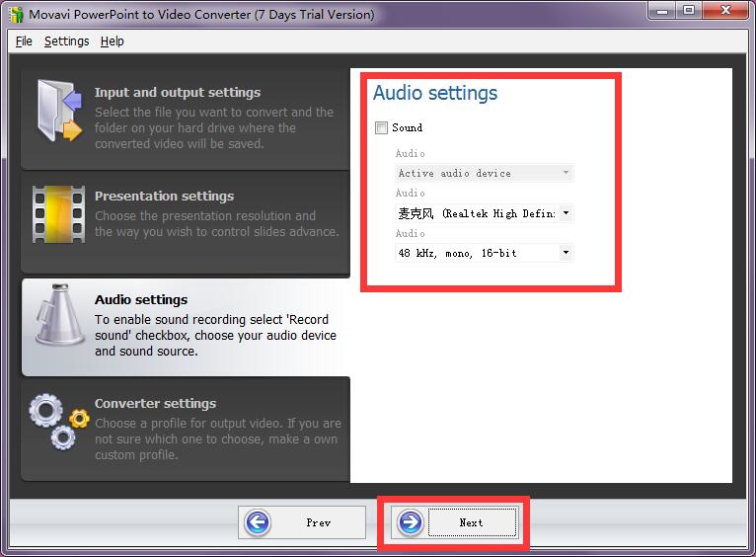This screenshot has width=756, height=557.
Task: Click the 'Sound' checkbox label
Action: click(x=407, y=127)
